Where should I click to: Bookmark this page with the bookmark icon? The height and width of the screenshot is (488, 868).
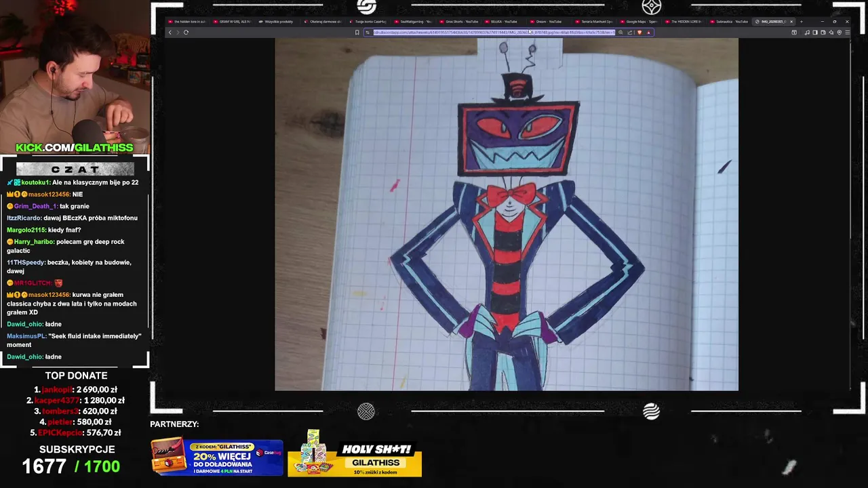[357, 33]
